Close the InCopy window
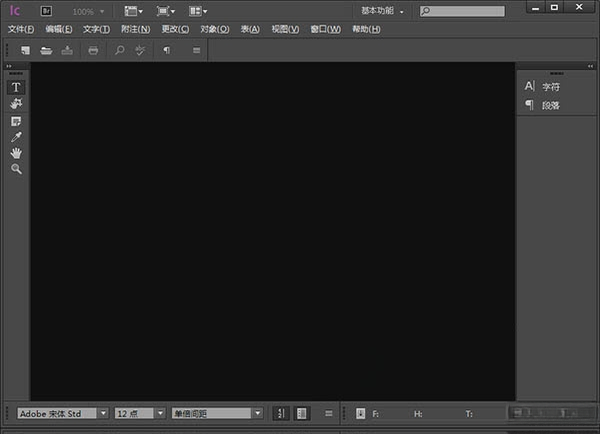Image resolution: width=600 pixels, height=434 pixels. click(x=579, y=7)
